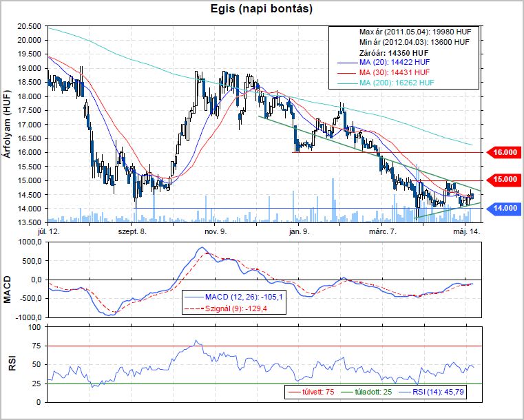Click the "Záróár: 14350 HUF" value
This screenshot has width=524, height=420.
click(394, 53)
